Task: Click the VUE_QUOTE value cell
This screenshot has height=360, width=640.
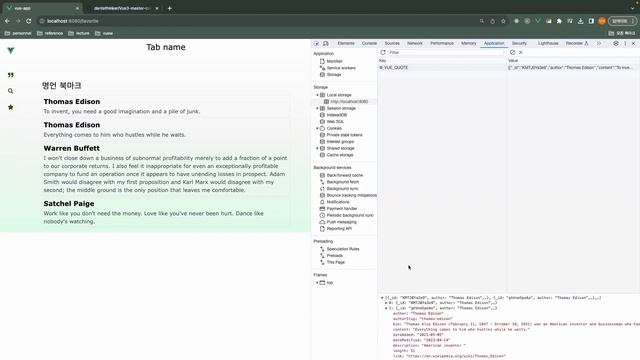Action: [573, 68]
